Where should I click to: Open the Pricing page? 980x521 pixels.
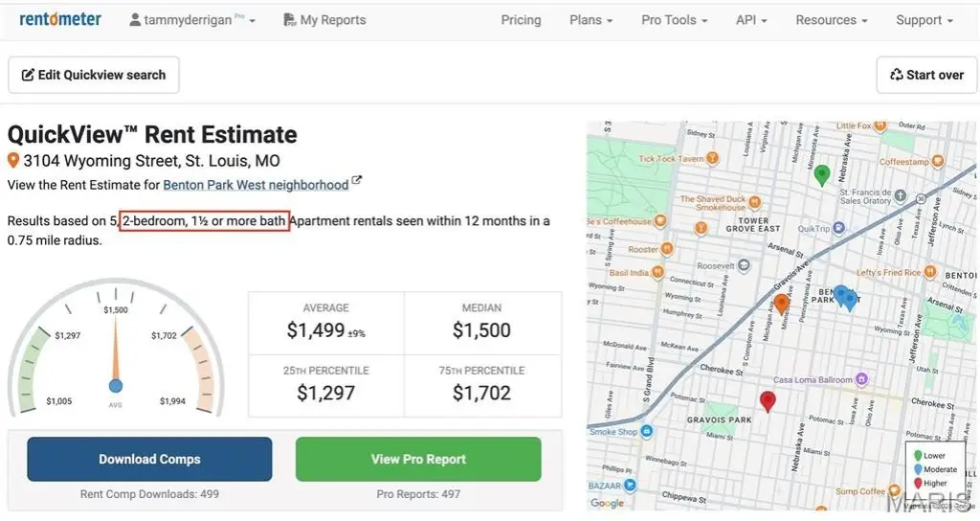tap(521, 20)
